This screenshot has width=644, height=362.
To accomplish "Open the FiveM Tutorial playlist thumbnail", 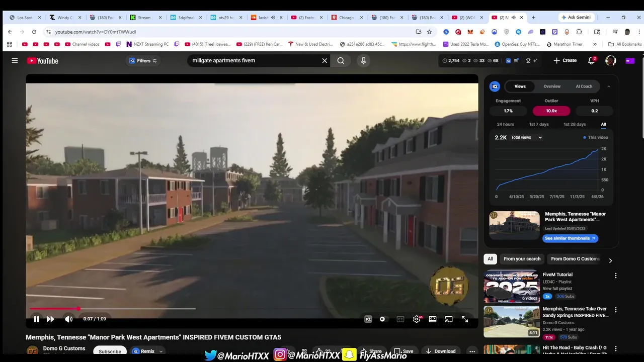I will [x=512, y=287].
